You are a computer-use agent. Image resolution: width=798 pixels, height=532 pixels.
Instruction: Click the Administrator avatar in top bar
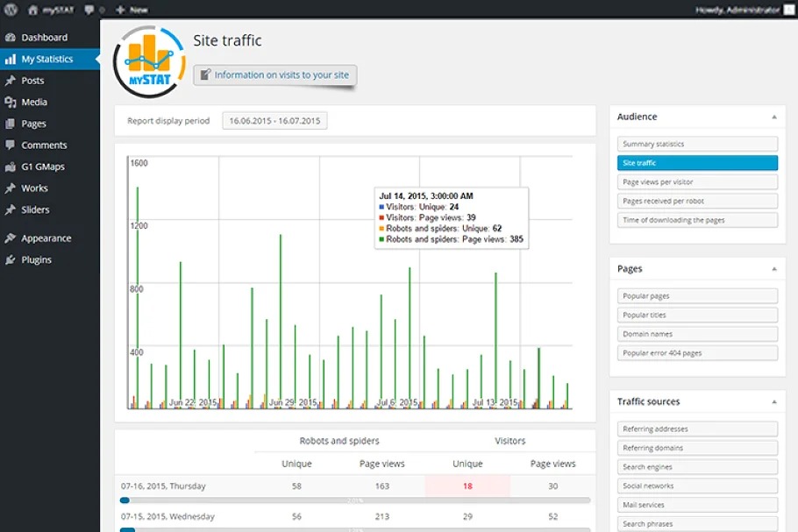(x=788, y=10)
